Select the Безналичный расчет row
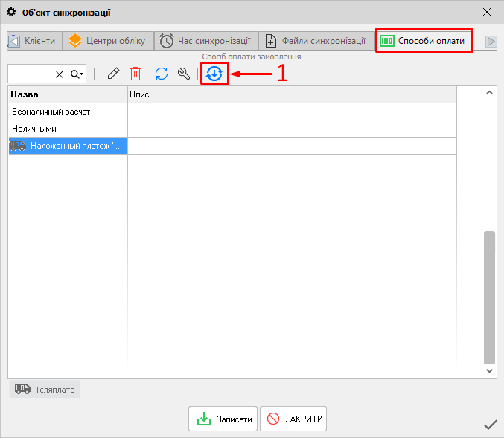The height and width of the screenshot is (438, 504). 68,112
